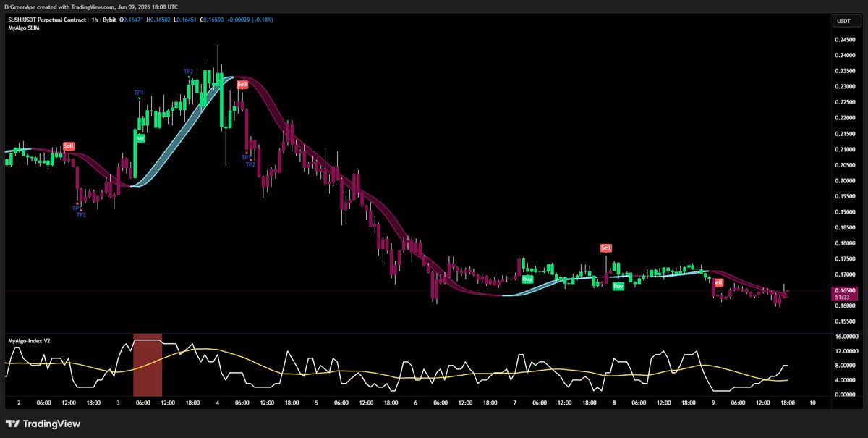Click the TradingView logo at bottom left

click(43, 424)
